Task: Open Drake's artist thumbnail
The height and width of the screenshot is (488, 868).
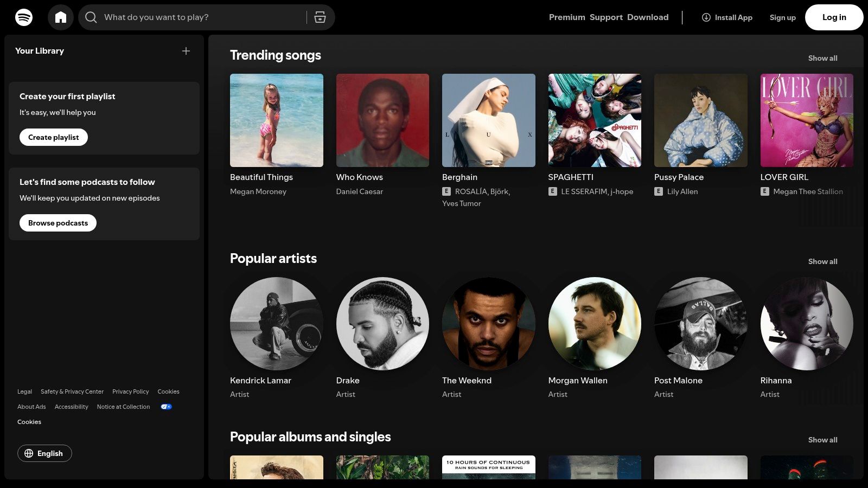Action: tap(382, 324)
